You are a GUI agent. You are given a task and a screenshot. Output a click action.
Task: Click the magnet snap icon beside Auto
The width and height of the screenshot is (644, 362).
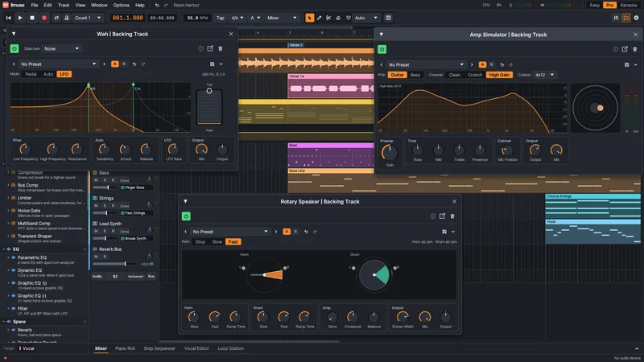[349, 18]
